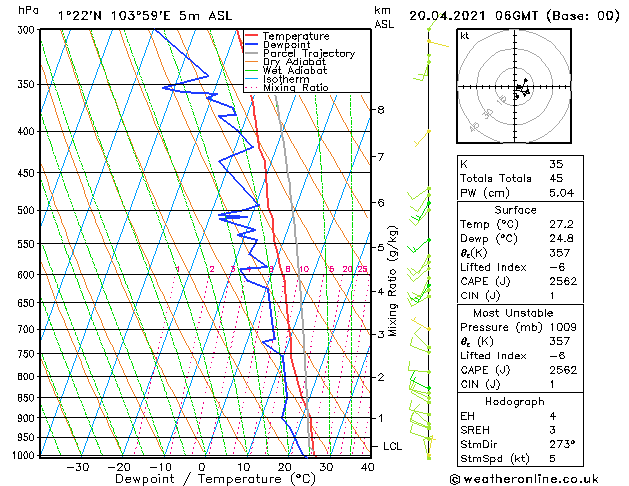
Task: Click the -30 temperature axis tick label
Action: tap(77, 467)
